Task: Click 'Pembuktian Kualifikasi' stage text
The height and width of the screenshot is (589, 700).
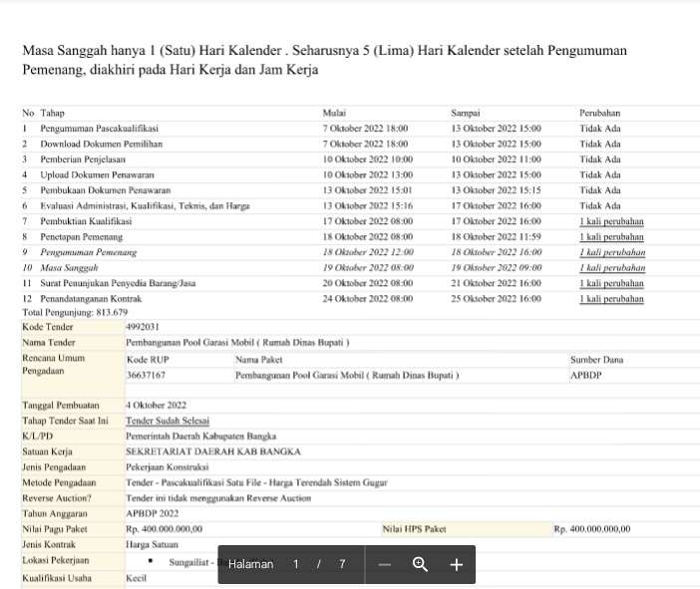Action: [86, 221]
